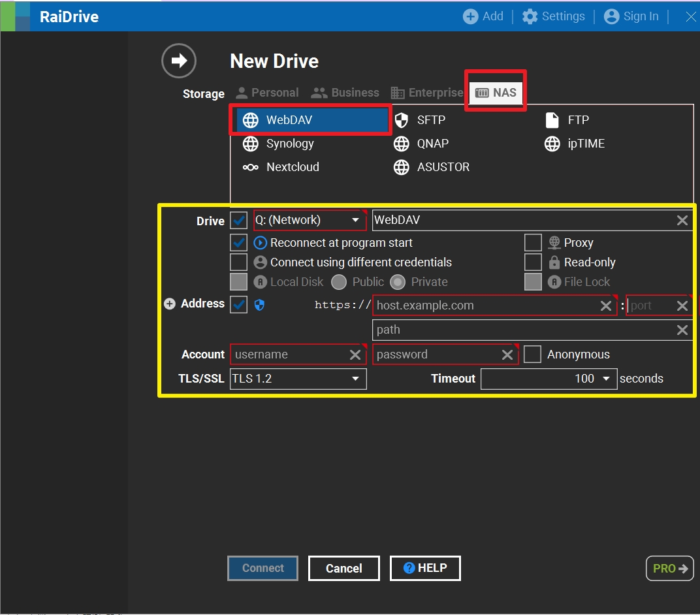Image resolution: width=700 pixels, height=615 pixels.
Task: Choose the FTP file icon
Action: (552, 120)
